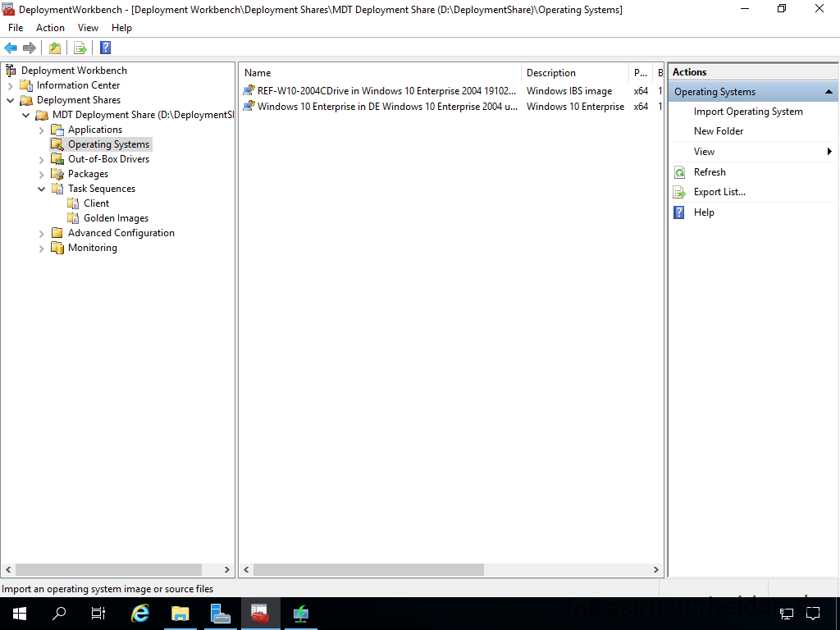840x630 pixels.
Task: Click the Information Center folder icon
Action: (26, 85)
